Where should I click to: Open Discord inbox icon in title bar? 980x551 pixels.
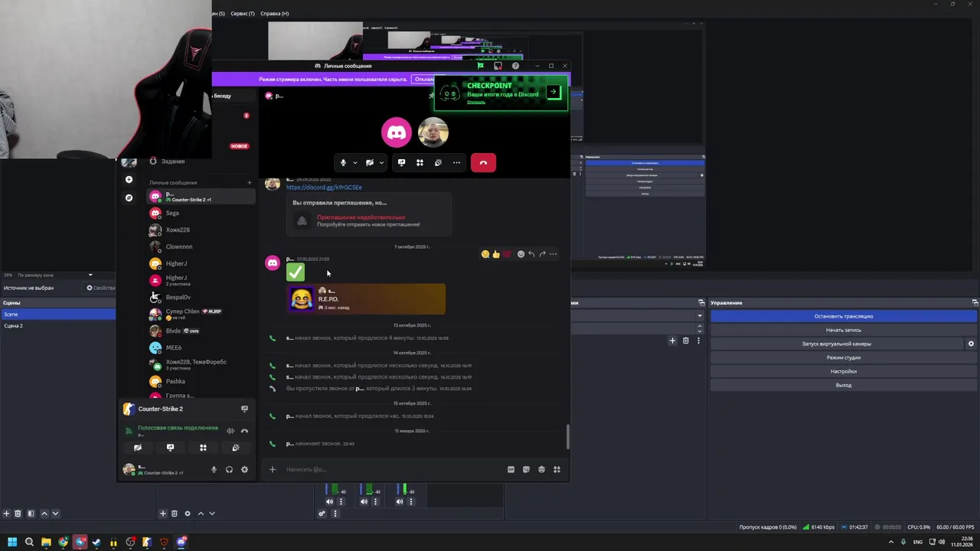[x=498, y=66]
